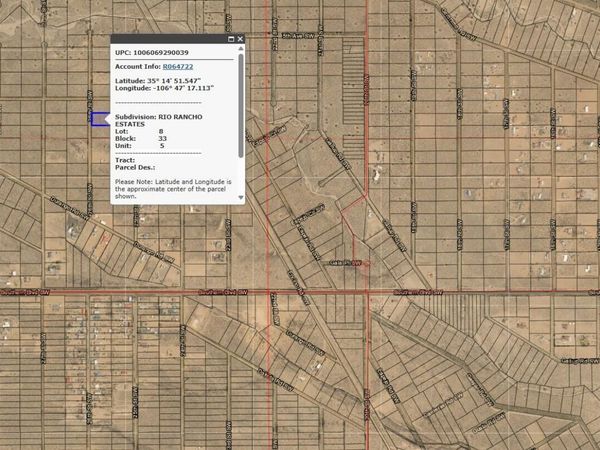Click the Please Note latitude disclaimer text
This screenshot has height=450, width=600.
tap(173, 189)
